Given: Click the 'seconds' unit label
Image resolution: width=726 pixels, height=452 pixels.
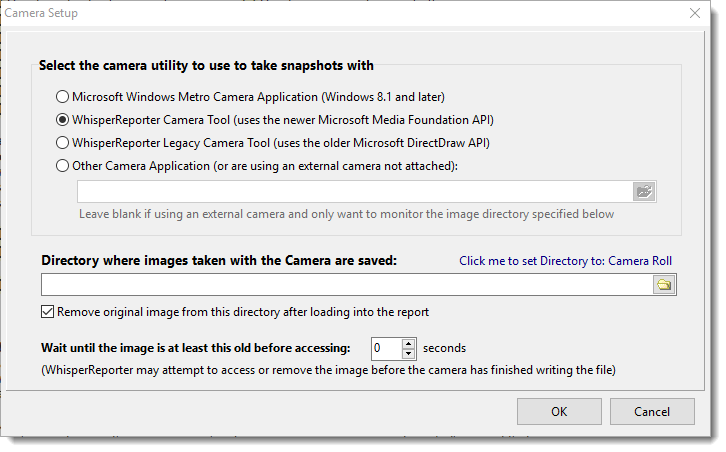Looking at the screenshot, I should (444, 348).
